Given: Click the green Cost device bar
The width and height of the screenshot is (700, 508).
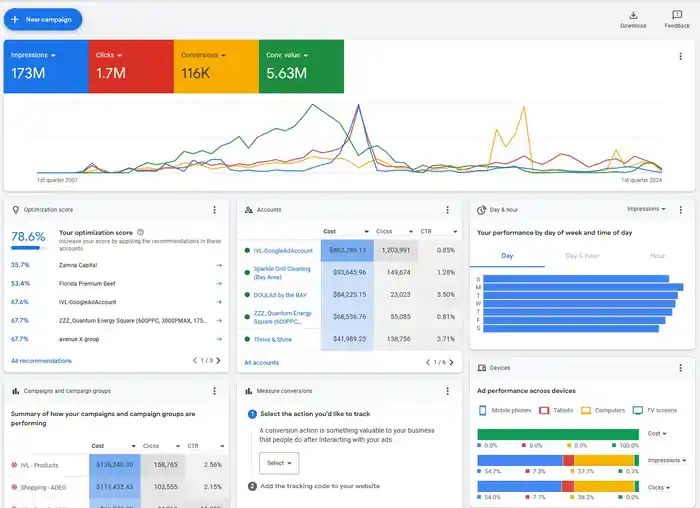Looking at the screenshot, I should pos(558,434).
